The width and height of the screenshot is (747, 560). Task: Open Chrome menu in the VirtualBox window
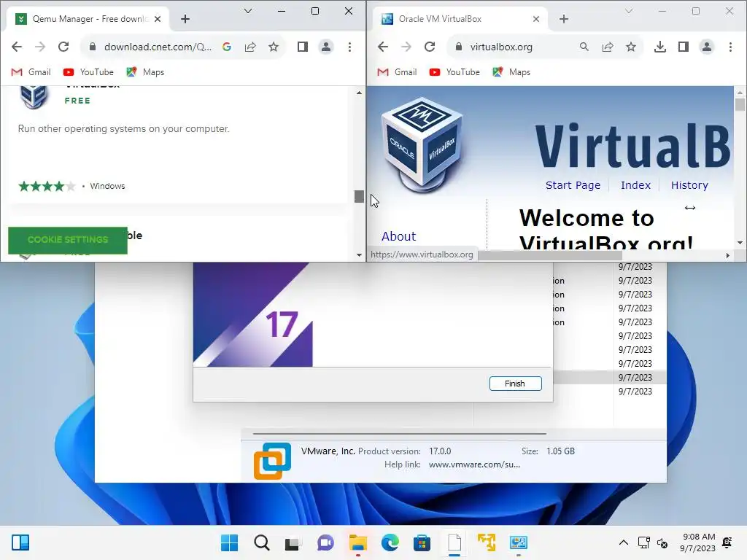[730, 47]
